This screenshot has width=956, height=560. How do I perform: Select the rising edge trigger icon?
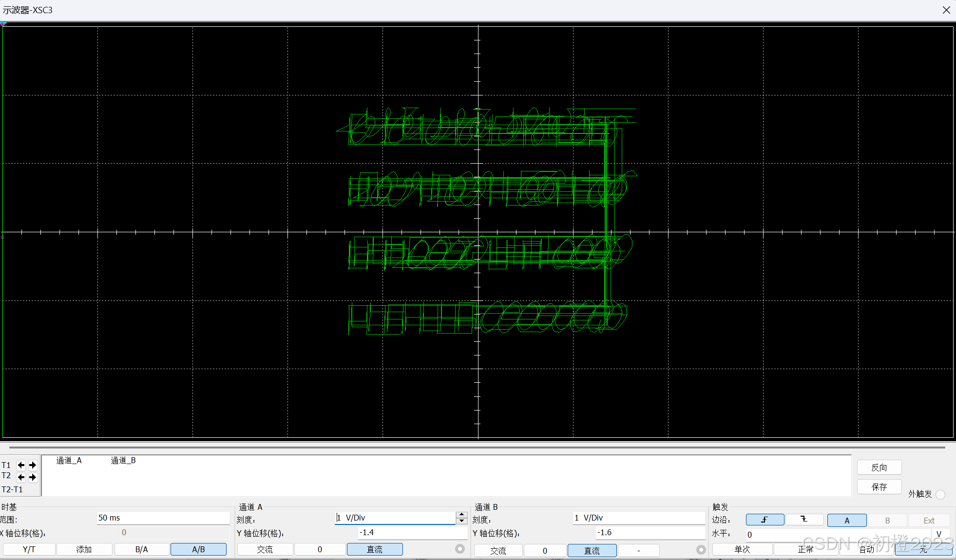click(x=765, y=520)
